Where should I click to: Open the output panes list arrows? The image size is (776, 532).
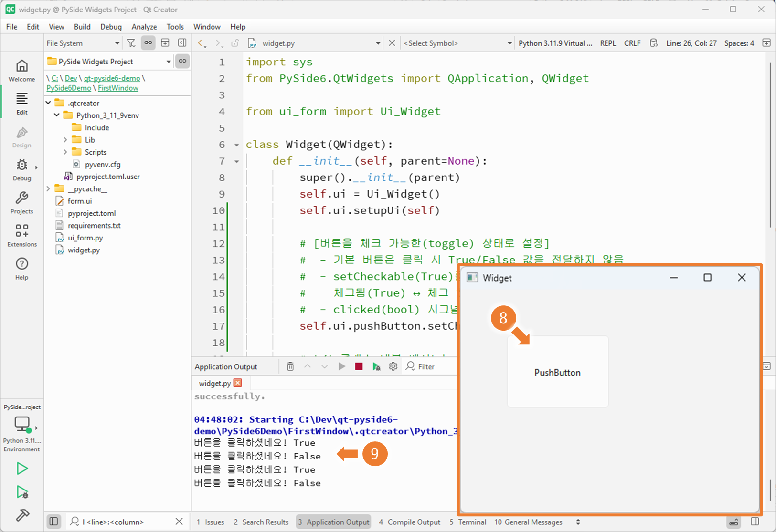(578, 522)
